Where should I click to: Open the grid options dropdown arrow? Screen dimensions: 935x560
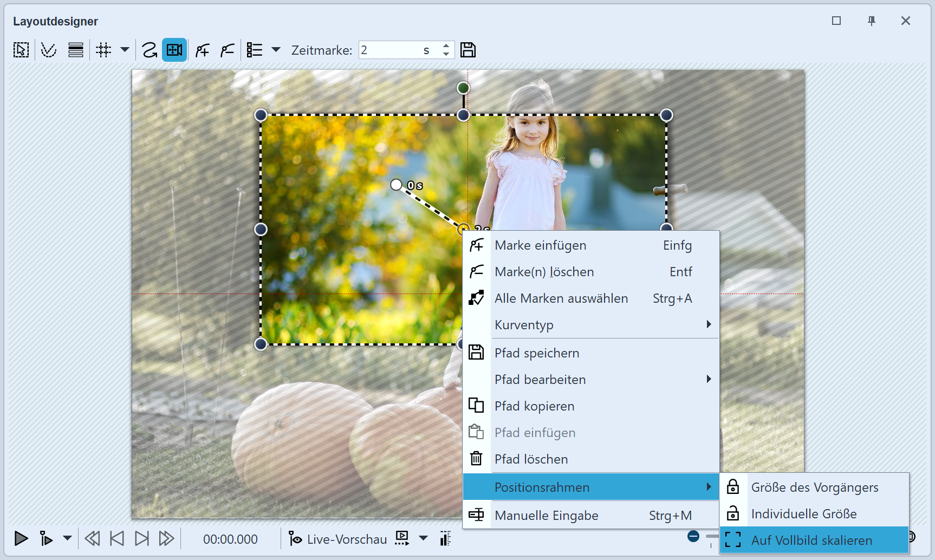(x=125, y=50)
